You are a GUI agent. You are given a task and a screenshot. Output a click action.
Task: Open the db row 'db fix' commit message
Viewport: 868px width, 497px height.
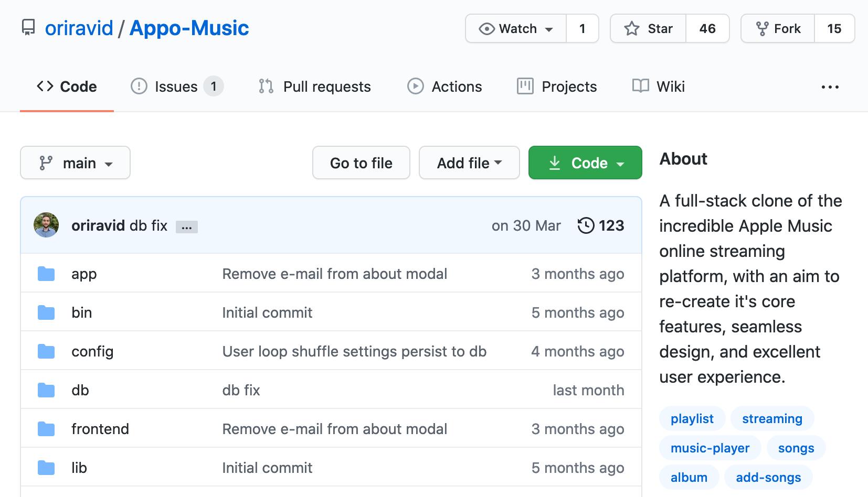(241, 390)
